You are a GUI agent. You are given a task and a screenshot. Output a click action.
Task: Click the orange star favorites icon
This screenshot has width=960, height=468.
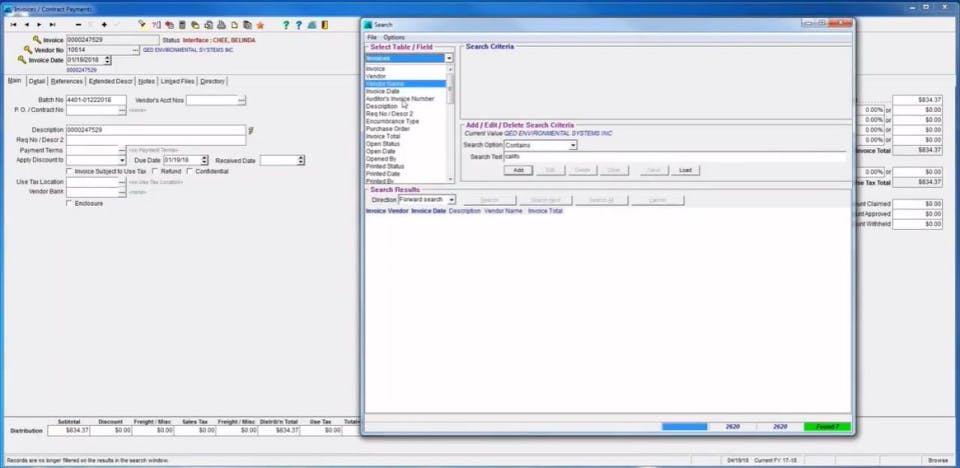(260, 25)
